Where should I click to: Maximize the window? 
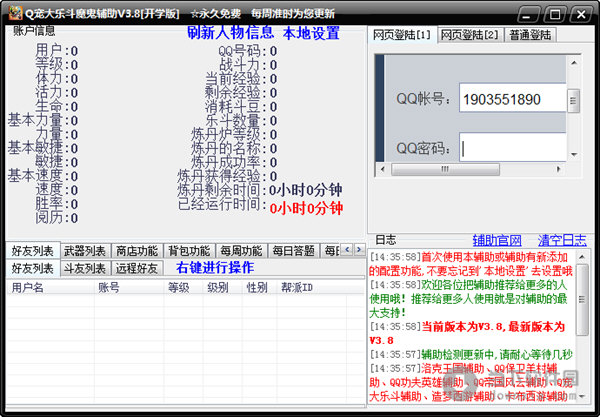click(x=555, y=15)
